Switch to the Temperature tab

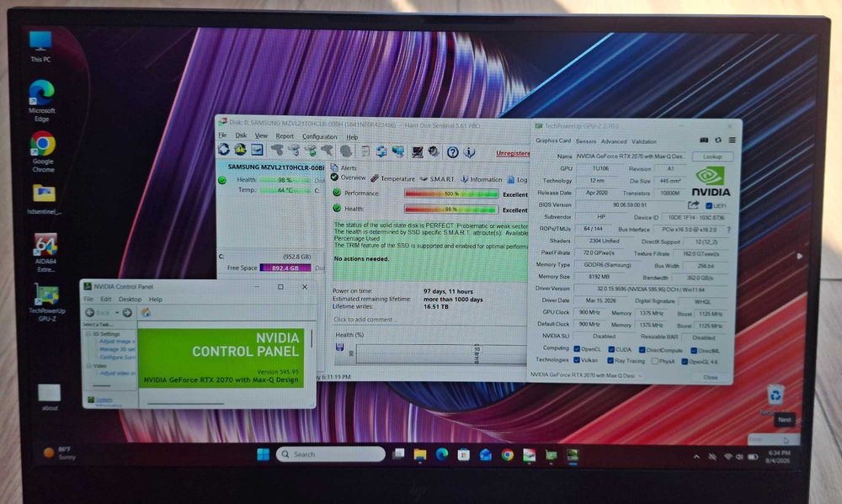392,178
